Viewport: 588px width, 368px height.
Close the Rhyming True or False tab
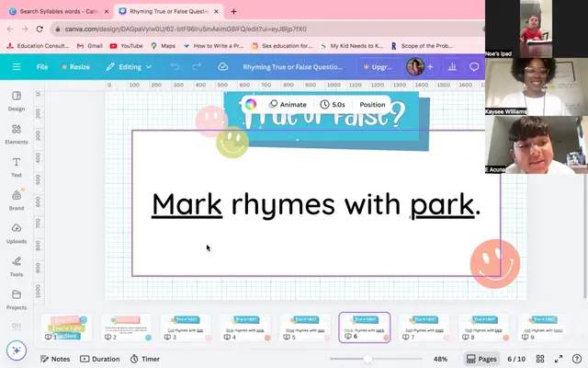click(216, 12)
